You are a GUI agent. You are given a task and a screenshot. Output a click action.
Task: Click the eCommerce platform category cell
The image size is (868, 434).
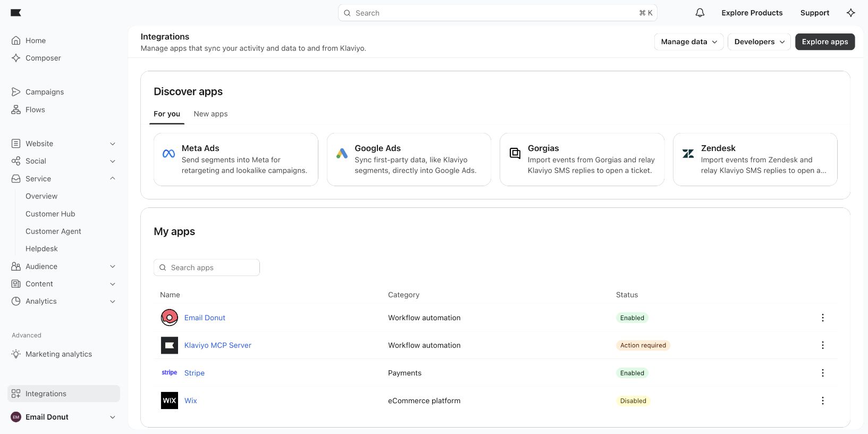(424, 400)
